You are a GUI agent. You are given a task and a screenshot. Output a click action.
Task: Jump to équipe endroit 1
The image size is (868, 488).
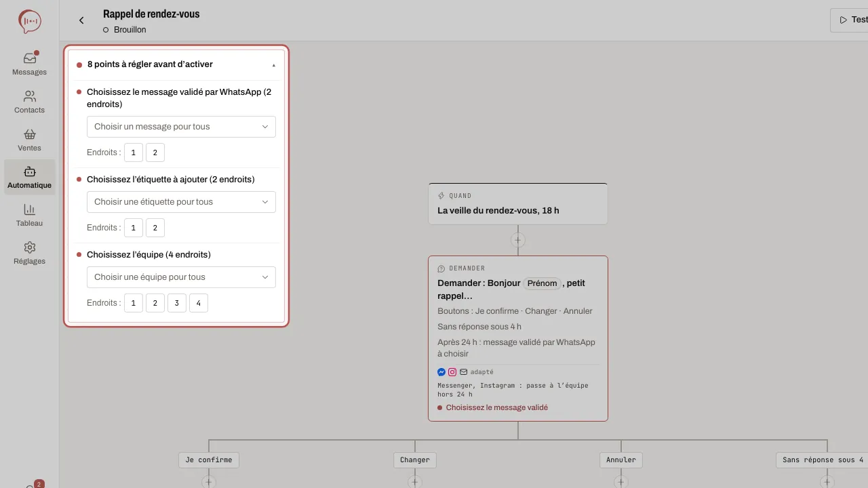point(134,303)
